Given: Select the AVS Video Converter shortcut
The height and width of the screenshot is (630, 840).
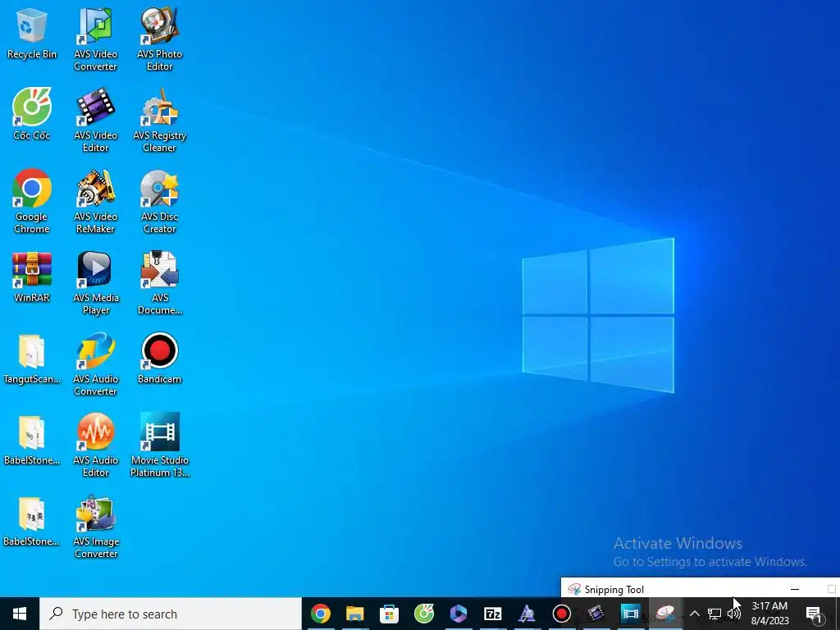Looking at the screenshot, I should pos(95,39).
